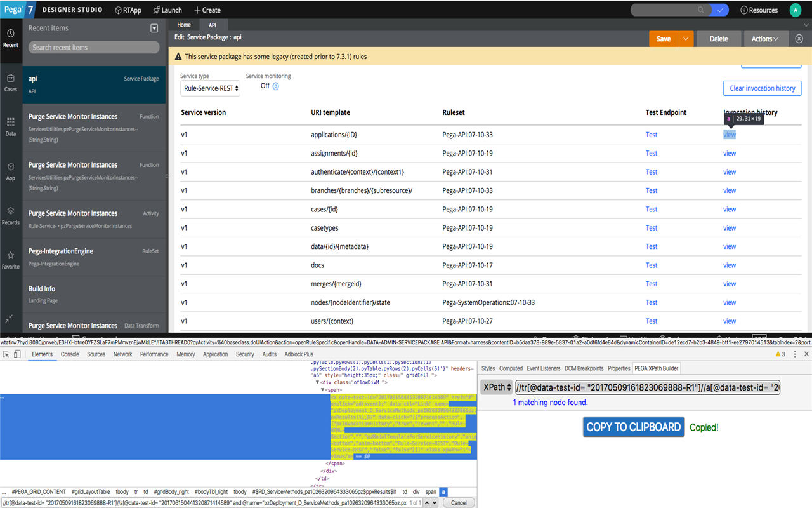812x508 pixels.
Task: Go to next search match in DevTools
Action: pos(435,503)
